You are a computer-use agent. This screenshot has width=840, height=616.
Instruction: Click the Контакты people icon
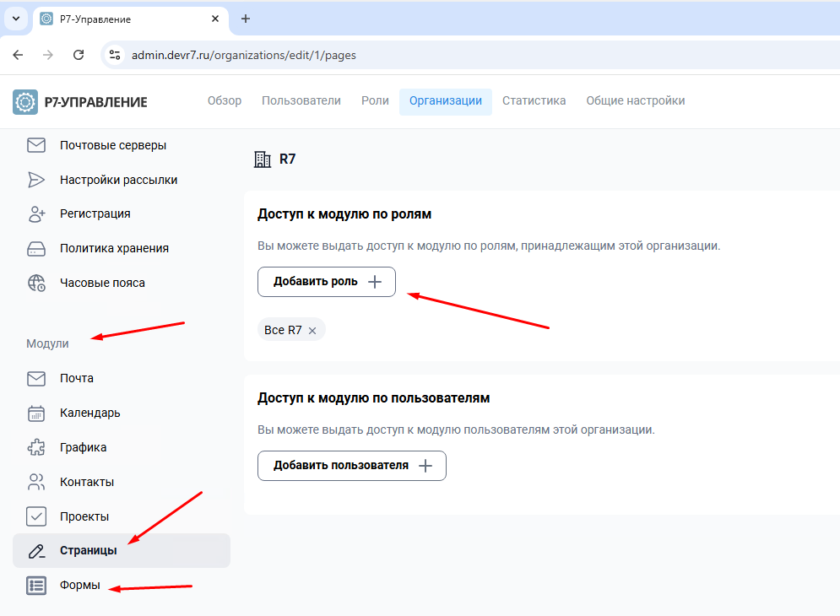coord(35,482)
